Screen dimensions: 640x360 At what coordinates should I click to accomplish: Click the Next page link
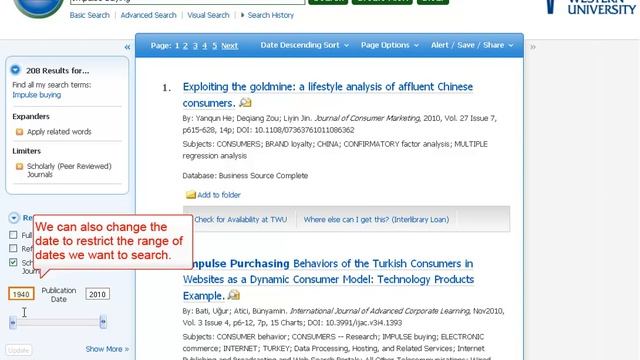pyautogui.click(x=229, y=46)
